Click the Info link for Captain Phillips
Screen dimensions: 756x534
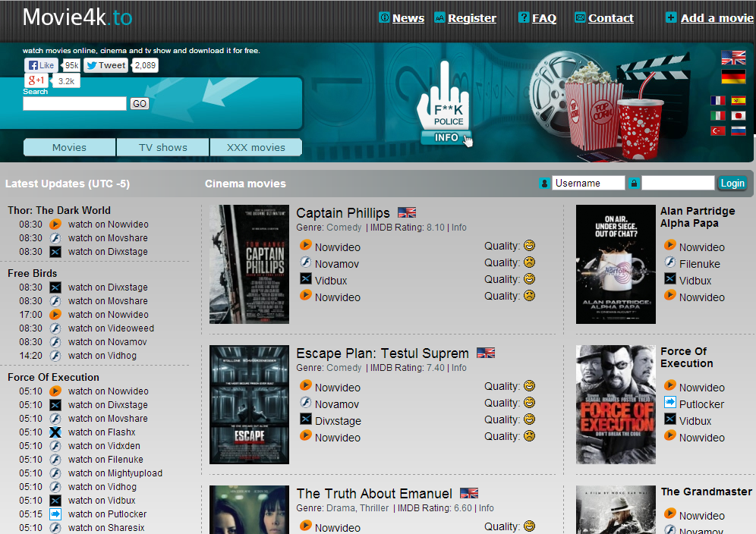459,228
